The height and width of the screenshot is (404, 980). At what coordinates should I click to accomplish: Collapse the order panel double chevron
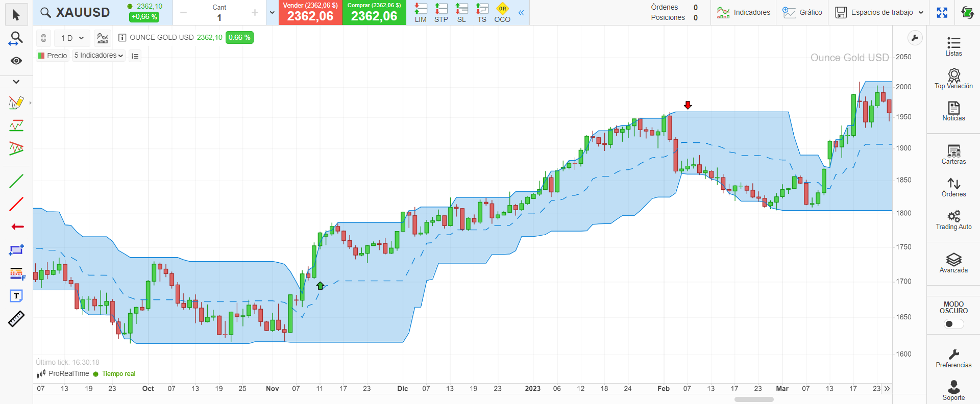click(521, 12)
